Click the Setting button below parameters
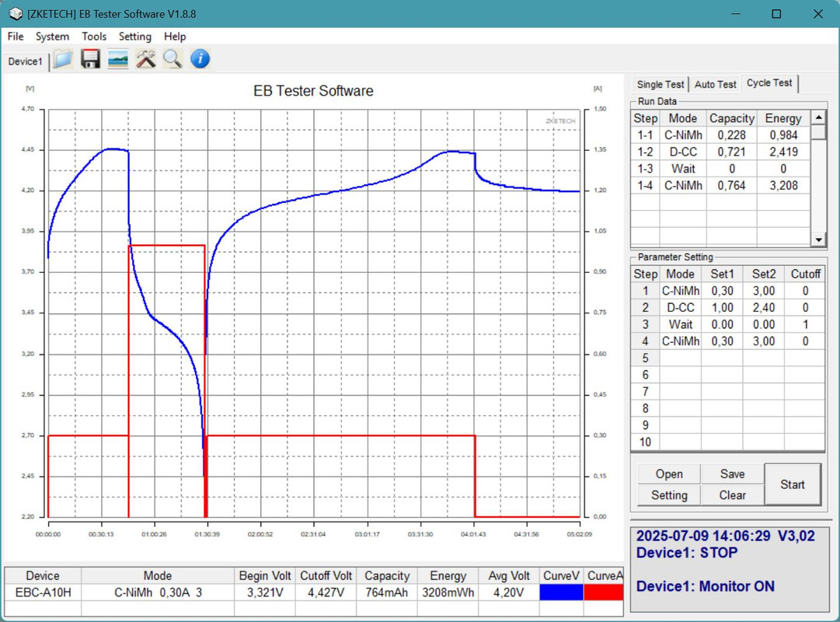Screen dimensions: 840x622 click(669, 495)
